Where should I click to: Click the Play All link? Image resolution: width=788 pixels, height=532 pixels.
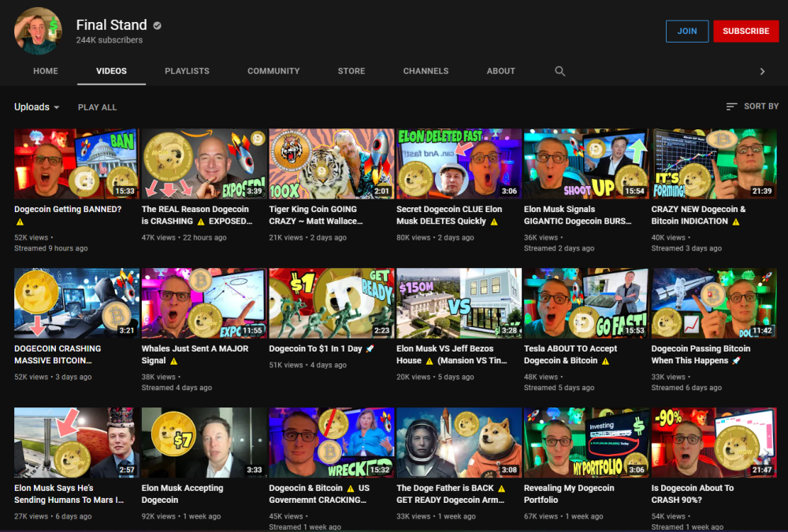point(97,107)
